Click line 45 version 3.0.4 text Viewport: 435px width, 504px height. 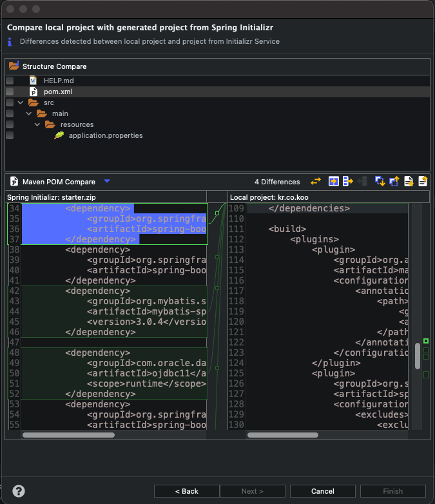[146, 322]
